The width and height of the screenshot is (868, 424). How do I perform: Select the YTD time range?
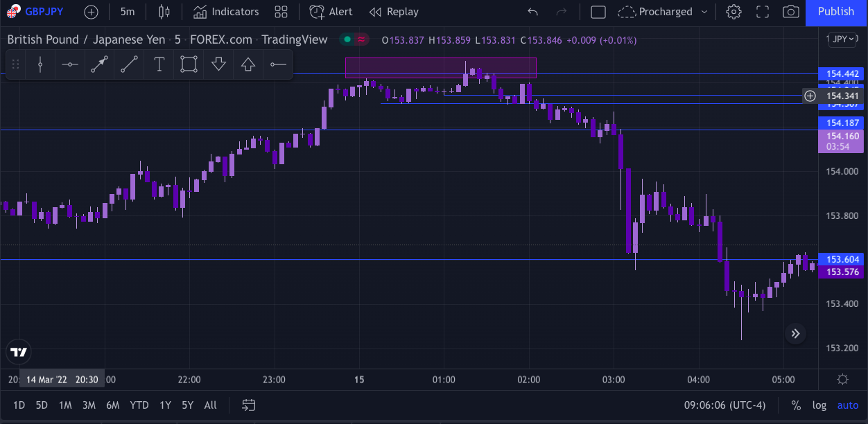139,405
